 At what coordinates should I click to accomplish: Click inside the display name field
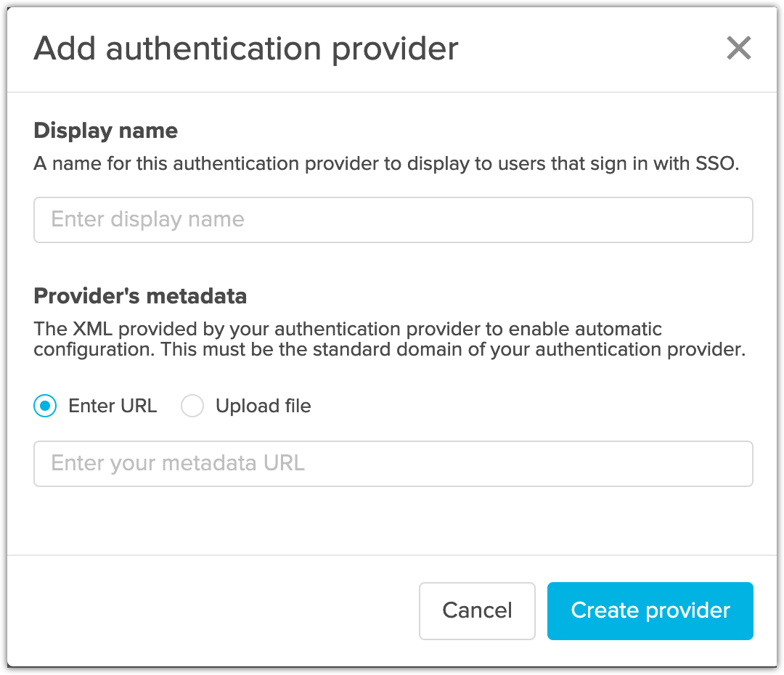[x=392, y=219]
